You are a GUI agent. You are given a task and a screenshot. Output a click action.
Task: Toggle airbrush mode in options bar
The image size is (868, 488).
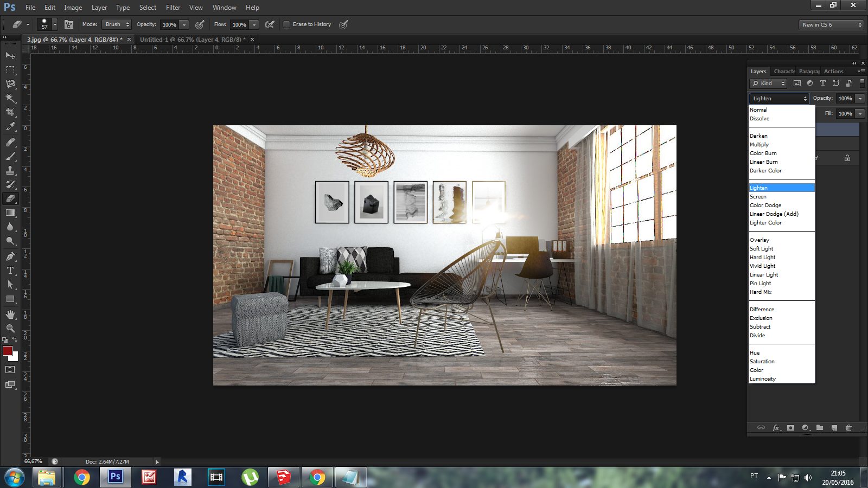[270, 24]
